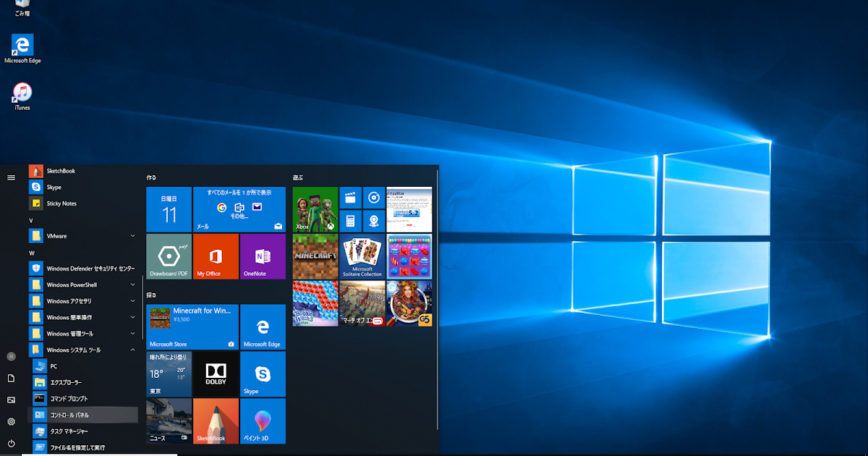Image resolution: width=868 pixels, height=456 pixels.
Task: Expand Windows 簡単操作 folder chevron
Action: 132,317
